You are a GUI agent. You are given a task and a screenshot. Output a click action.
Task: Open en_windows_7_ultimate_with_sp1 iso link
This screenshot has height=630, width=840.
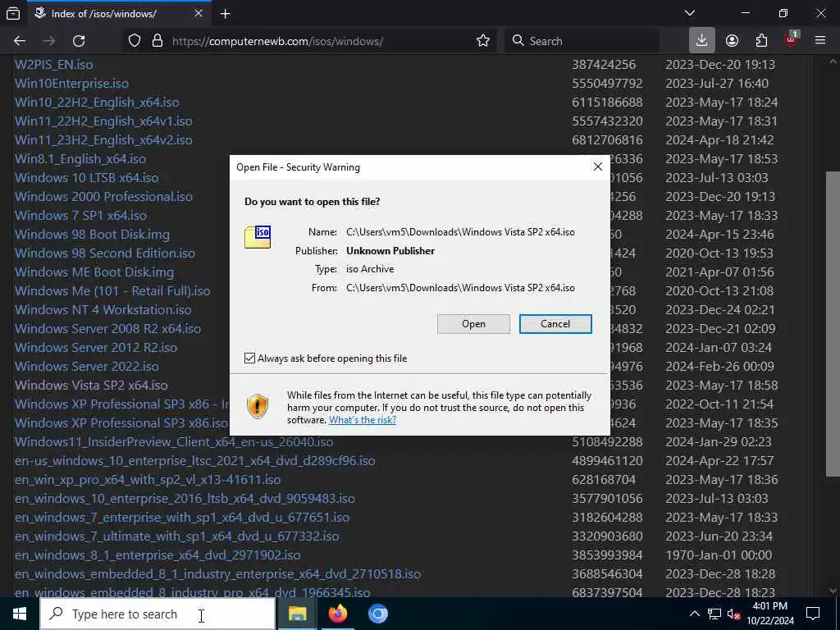[176, 536]
